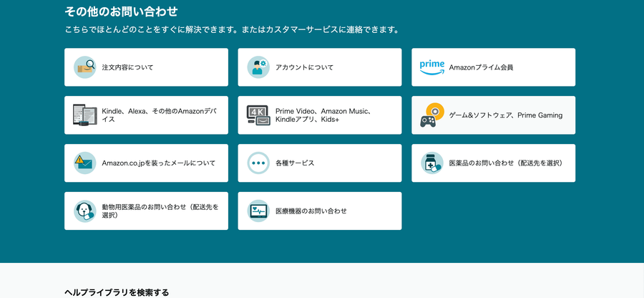This screenshot has width=644, height=298.
Task: Open 動物用医薬品のお問い合わせ text
Action: (160, 211)
